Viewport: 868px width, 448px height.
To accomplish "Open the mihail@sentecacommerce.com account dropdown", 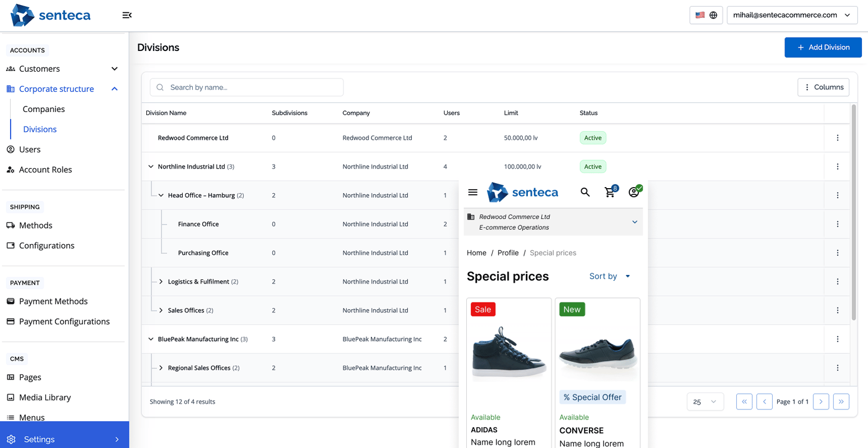I will (x=792, y=15).
